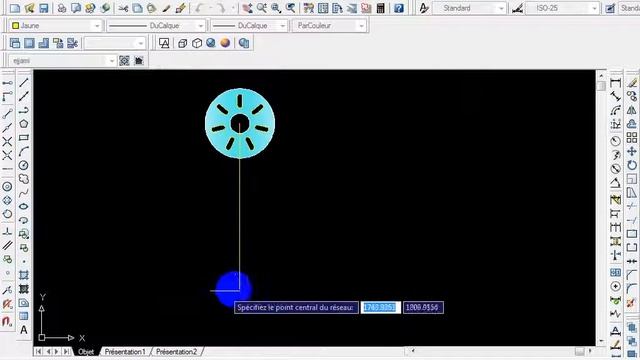Select the Array modify tool

[632, 138]
